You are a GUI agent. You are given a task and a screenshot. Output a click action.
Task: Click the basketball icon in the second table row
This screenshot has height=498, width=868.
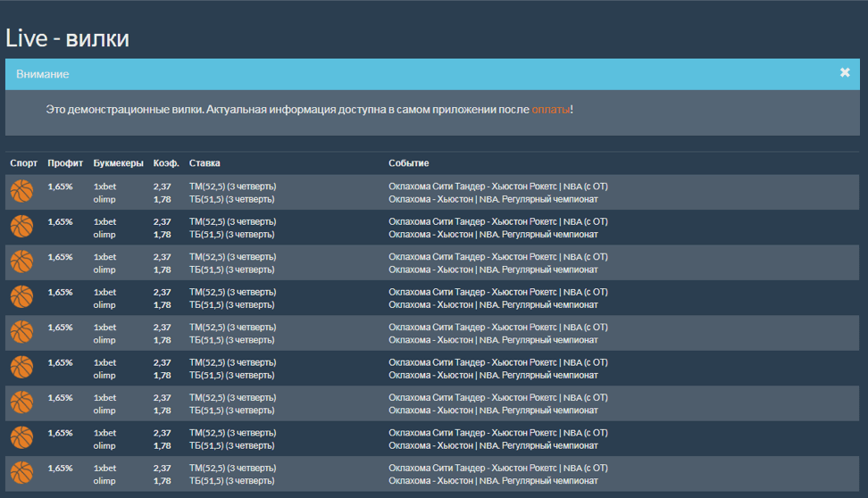[x=21, y=227]
